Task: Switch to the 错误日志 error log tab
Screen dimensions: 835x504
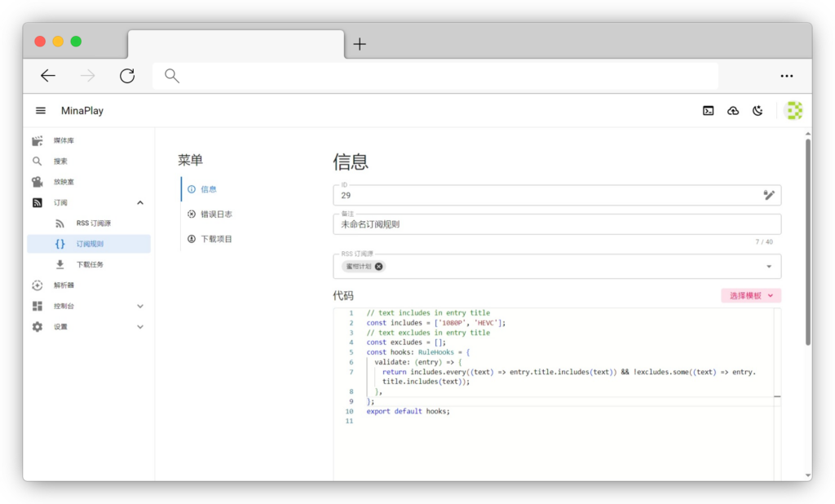Action: tap(216, 214)
